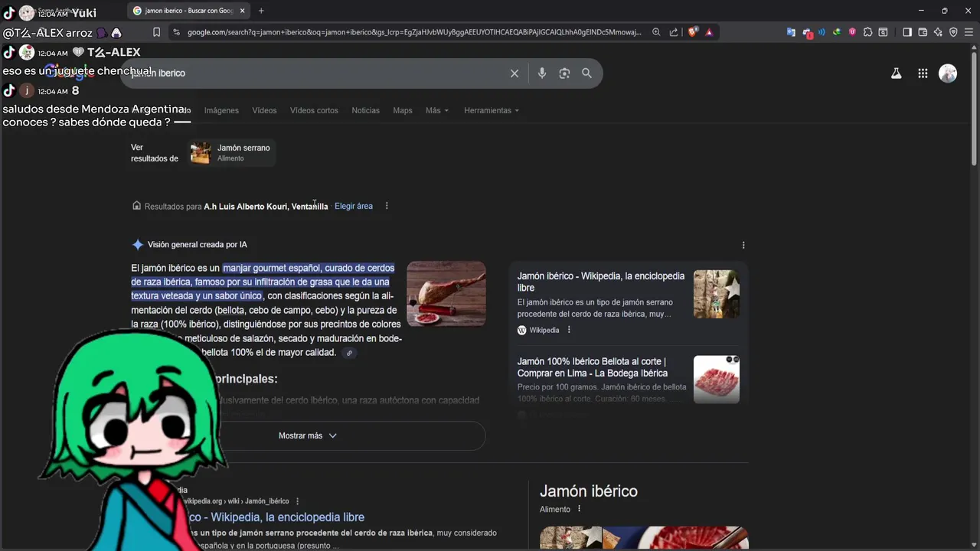Open the Jamón serrano suggestion chip

click(x=231, y=152)
